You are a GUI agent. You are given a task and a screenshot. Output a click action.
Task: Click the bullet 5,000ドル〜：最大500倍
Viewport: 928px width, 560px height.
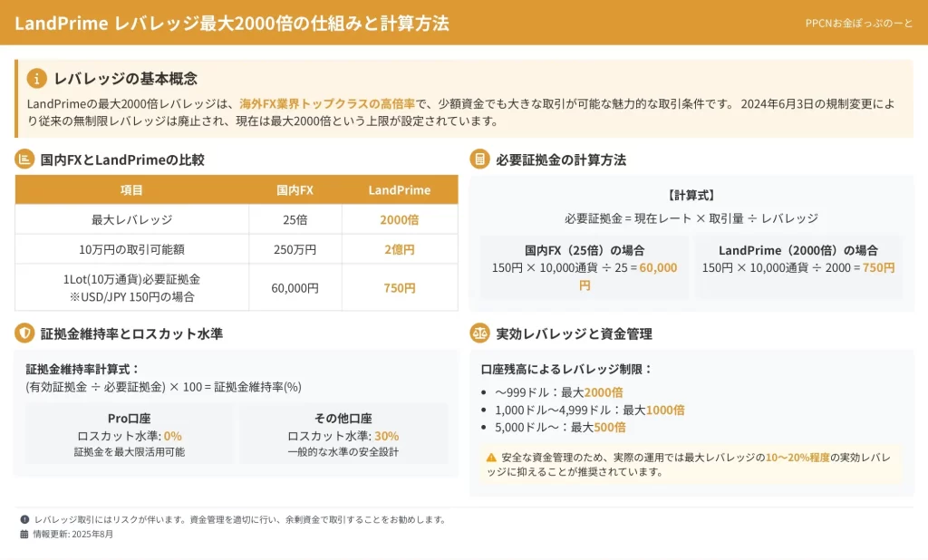coord(560,428)
